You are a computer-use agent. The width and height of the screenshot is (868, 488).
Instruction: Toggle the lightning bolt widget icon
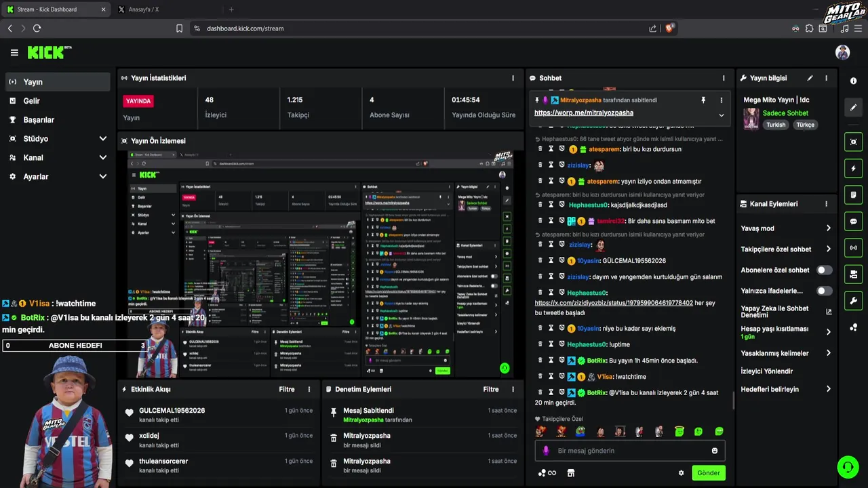pos(853,168)
